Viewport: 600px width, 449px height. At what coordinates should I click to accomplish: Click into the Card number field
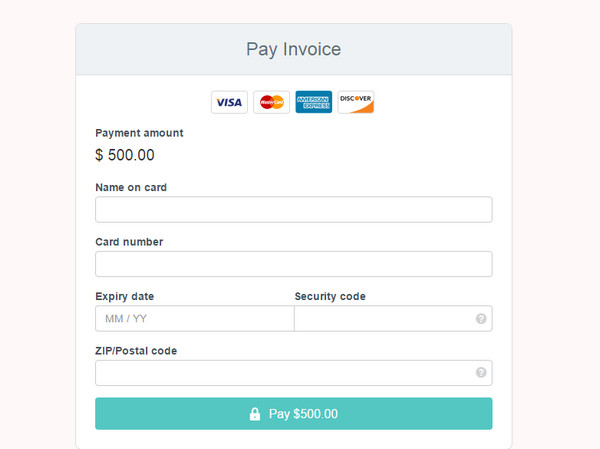(x=293, y=264)
